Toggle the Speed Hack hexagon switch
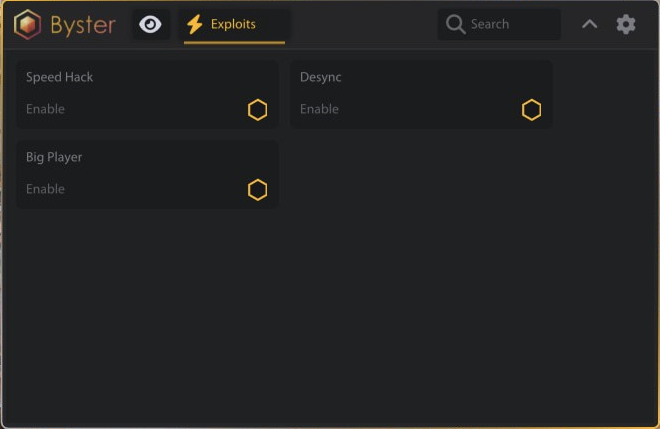Screen dimensions: 660x429 pyautogui.click(x=258, y=110)
